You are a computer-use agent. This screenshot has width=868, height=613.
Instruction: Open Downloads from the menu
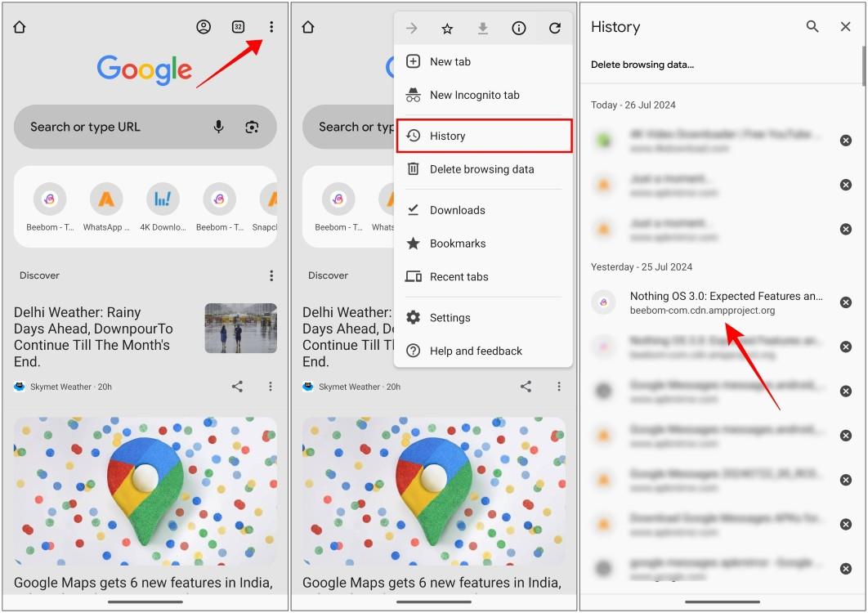pos(483,210)
